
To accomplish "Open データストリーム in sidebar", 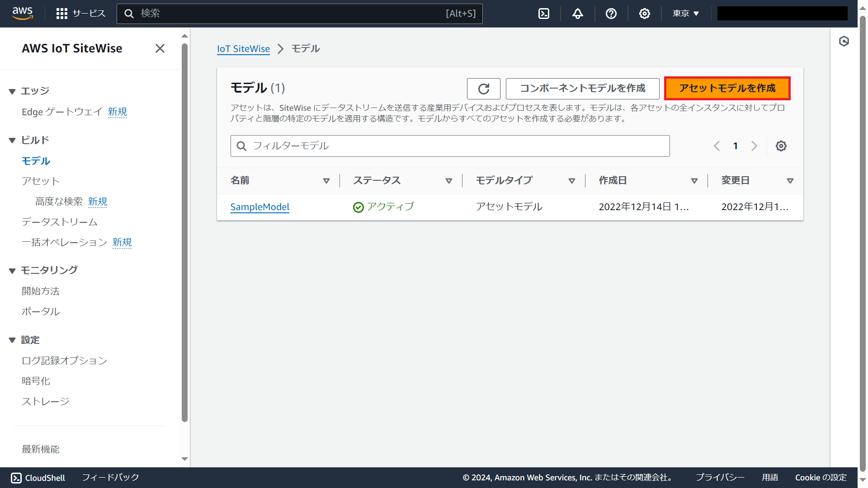I will (60, 222).
